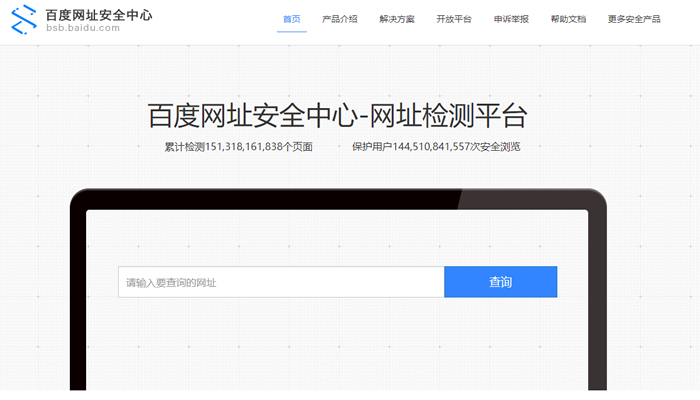700x400 pixels.
Task: Open the 申诉举报 page
Action: click(511, 19)
